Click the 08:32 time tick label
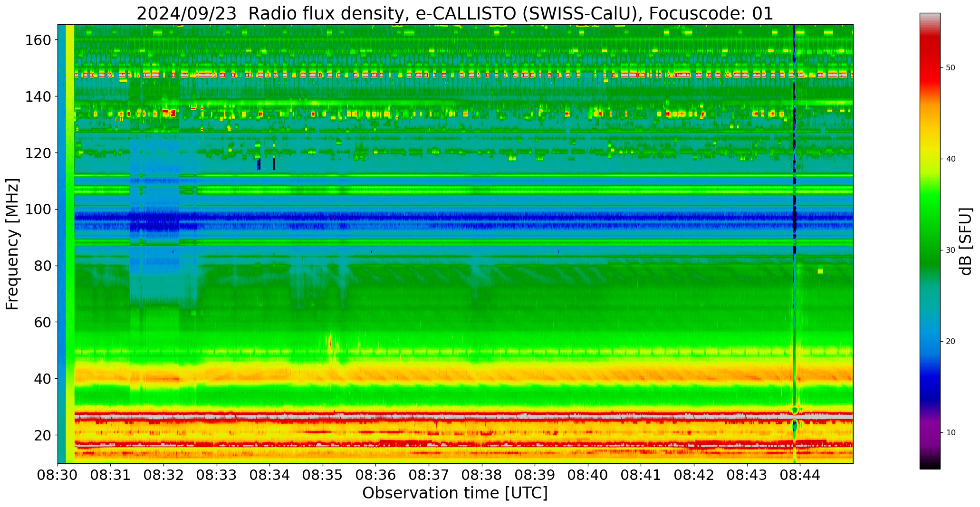Image resolution: width=980 pixels, height=507 pixels. [164, 475]
